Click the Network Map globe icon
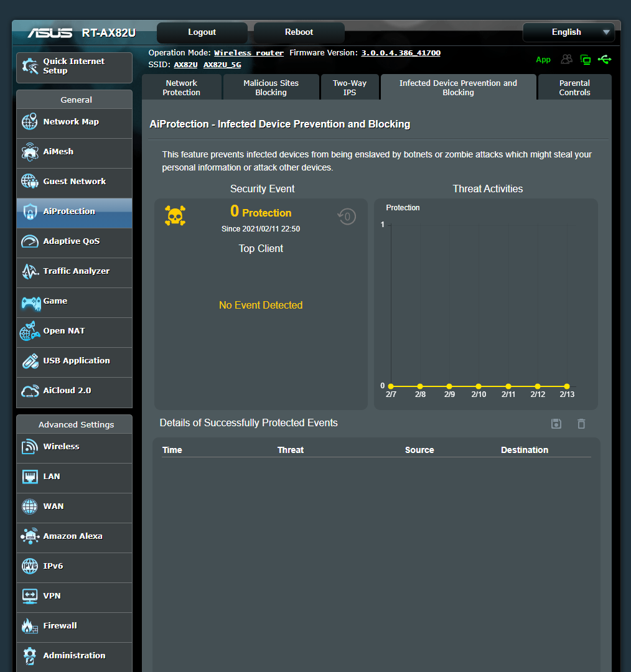Image resolution: width=631 pixels, height=672 pixels. [x=30, y=122]
